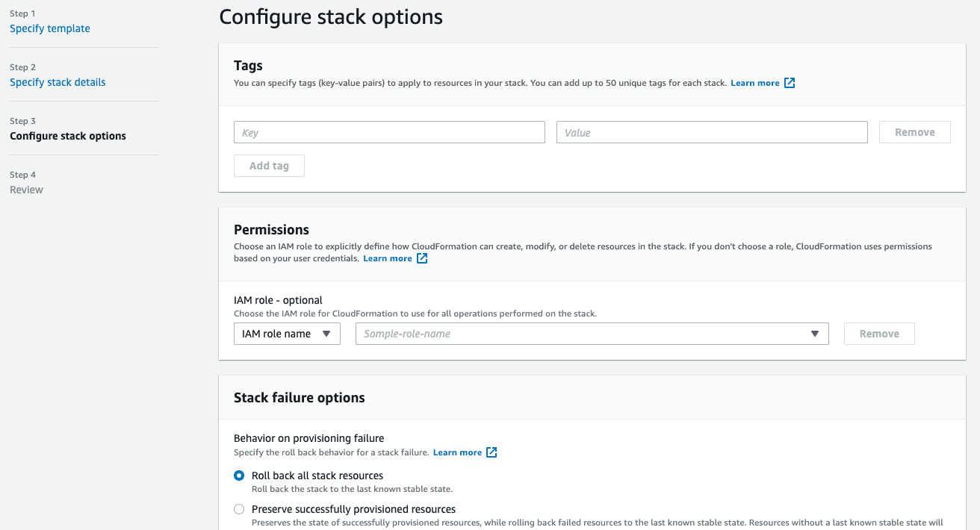The width and height of the screenshot is (980, 530).
Task: Select Preserve successfully provisioned resources option
Action: coord(239,509)
